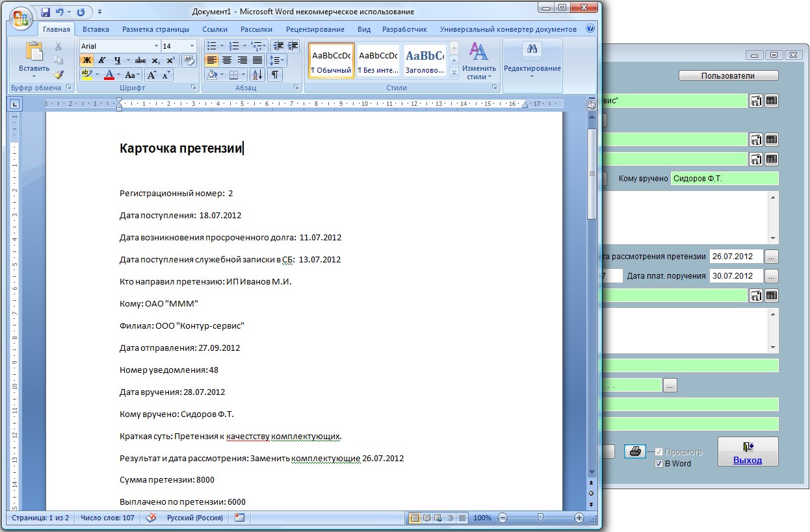810x532 pixels.
Task: Click the Grow Font icon
Action: click(153, 75)
